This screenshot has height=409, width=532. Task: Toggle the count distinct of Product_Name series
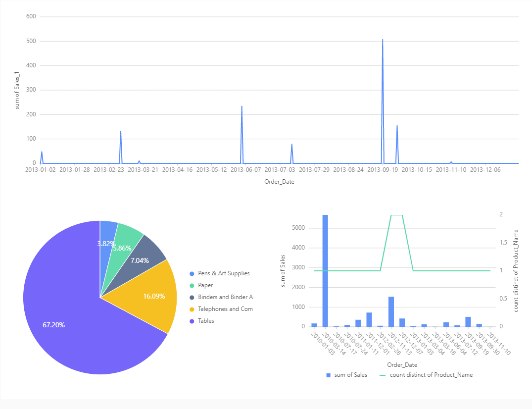(432, 375)
